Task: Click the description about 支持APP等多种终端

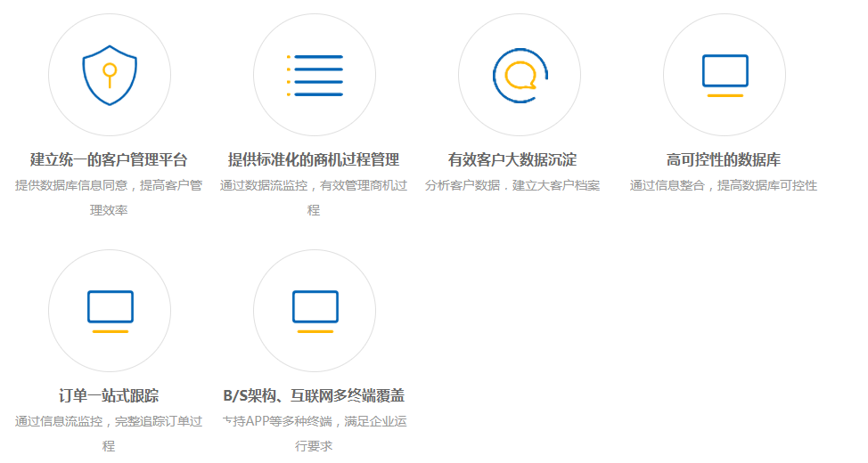Action: coord(314,433)
